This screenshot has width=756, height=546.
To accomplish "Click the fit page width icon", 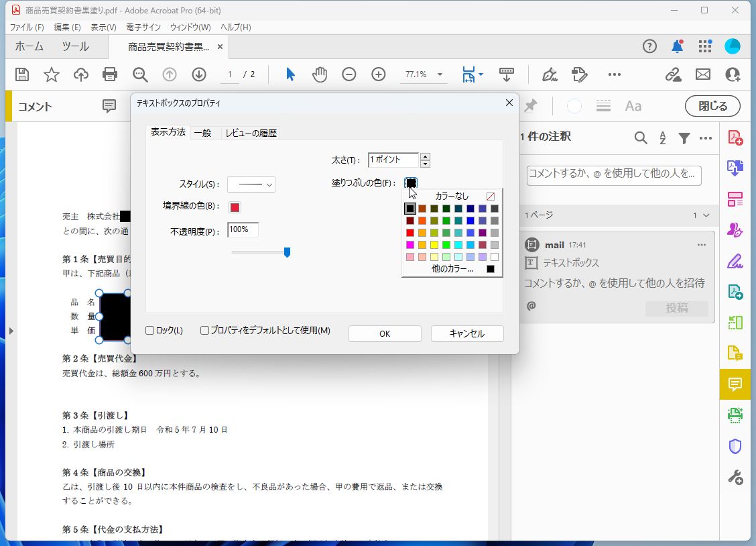I will [x=468, y=74].
